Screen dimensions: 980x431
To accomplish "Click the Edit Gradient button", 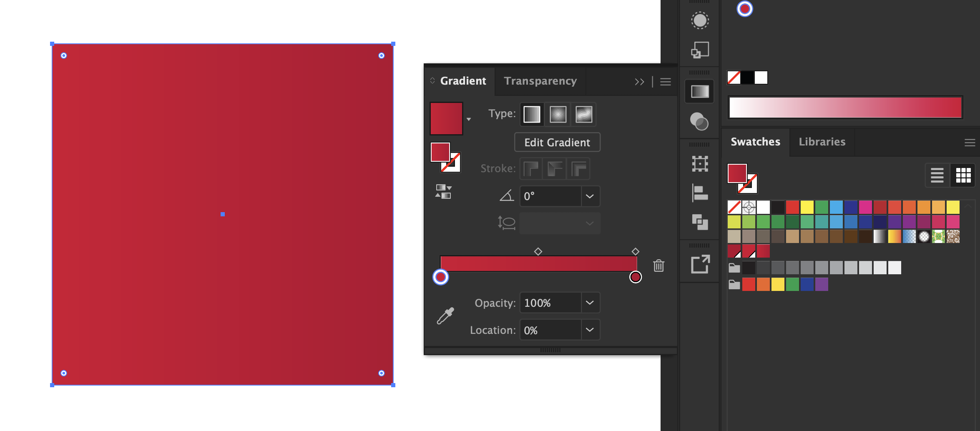I will (x=557, y=142).
